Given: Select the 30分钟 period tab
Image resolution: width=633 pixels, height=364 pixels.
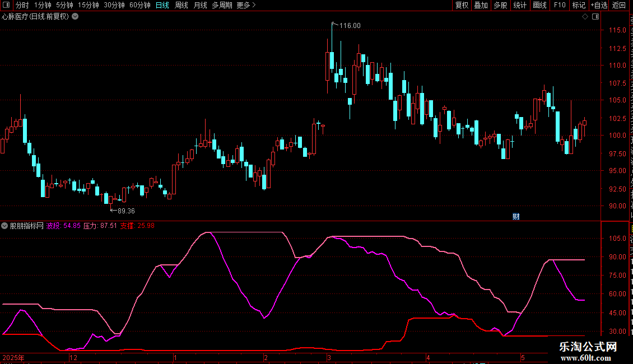Looking at the screenshot, I should tap(114, 5).
